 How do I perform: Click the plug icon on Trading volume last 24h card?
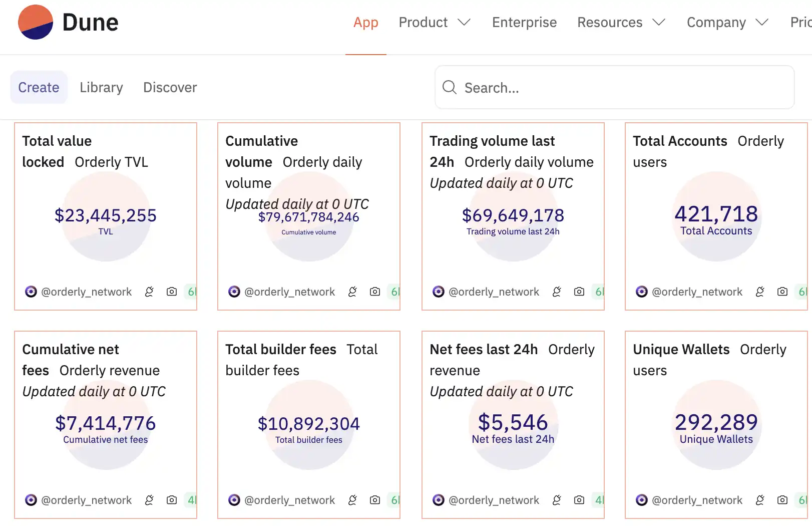[x=557, y=292]
